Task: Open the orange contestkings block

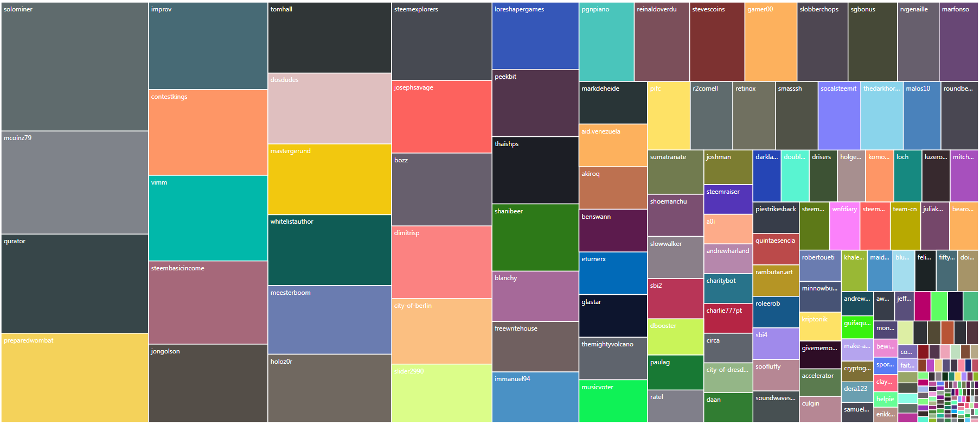Action: [208, 132]
